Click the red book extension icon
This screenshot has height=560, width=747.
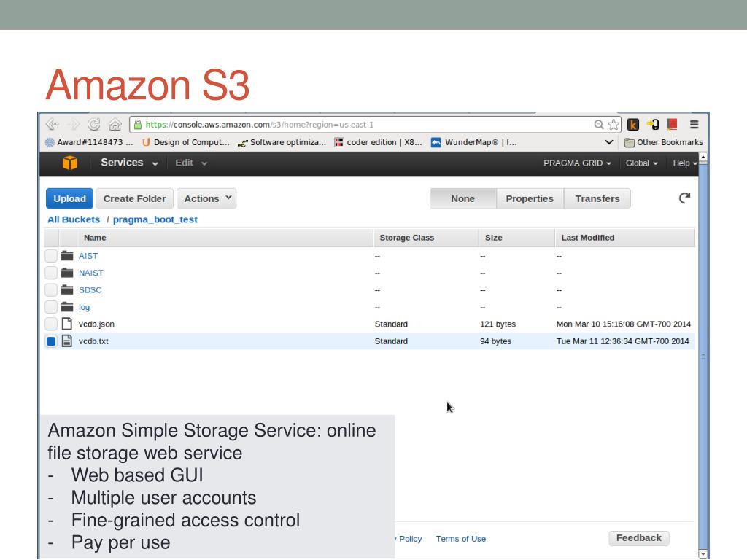pyautogui.click(x=672, y=124)
